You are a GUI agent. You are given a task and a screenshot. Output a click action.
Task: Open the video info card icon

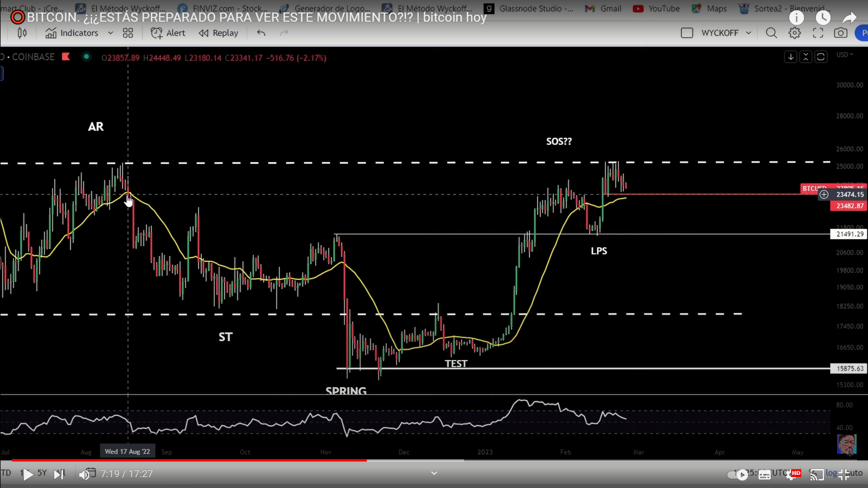(796, 17)
